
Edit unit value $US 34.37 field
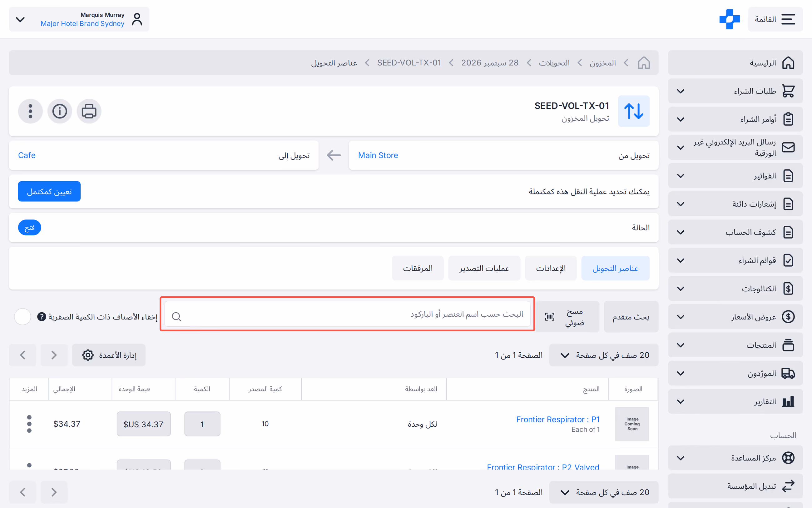[x=144, y=424]
